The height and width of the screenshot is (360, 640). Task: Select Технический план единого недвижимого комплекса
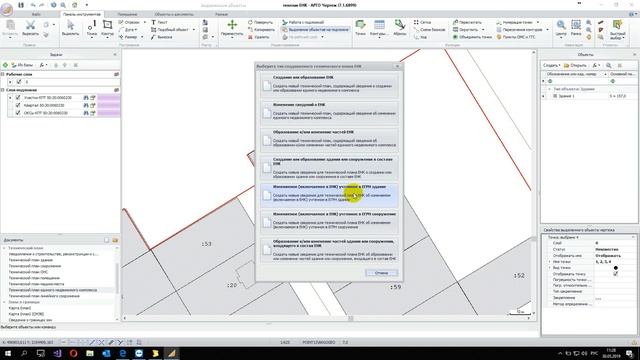53,290
